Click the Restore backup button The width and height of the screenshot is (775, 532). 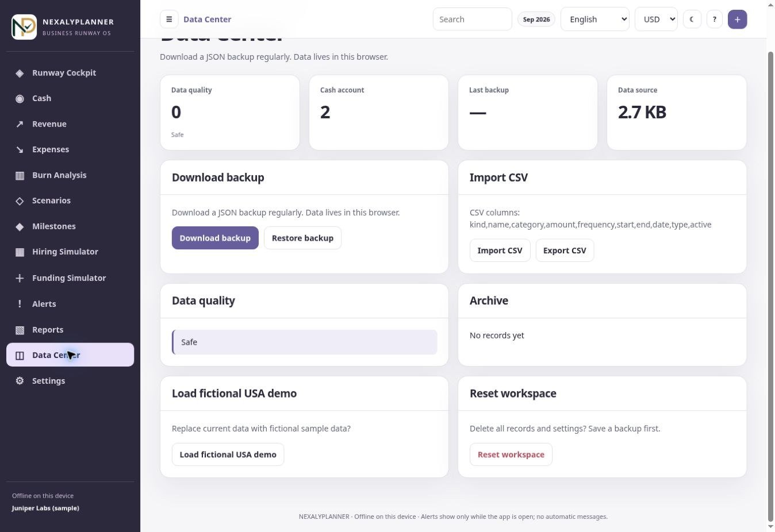(302, 238)
